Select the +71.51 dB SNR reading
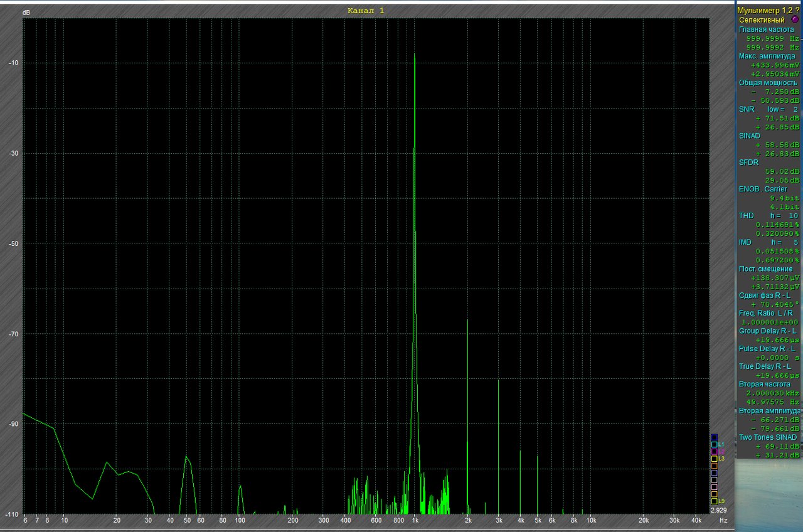This screenshot has width=803, height=532. [777, 118]
